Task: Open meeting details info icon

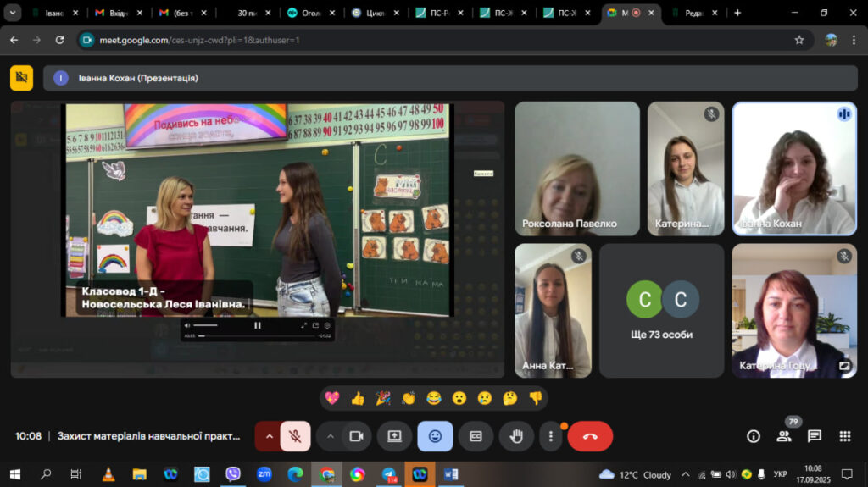Action: pos(754,436)
